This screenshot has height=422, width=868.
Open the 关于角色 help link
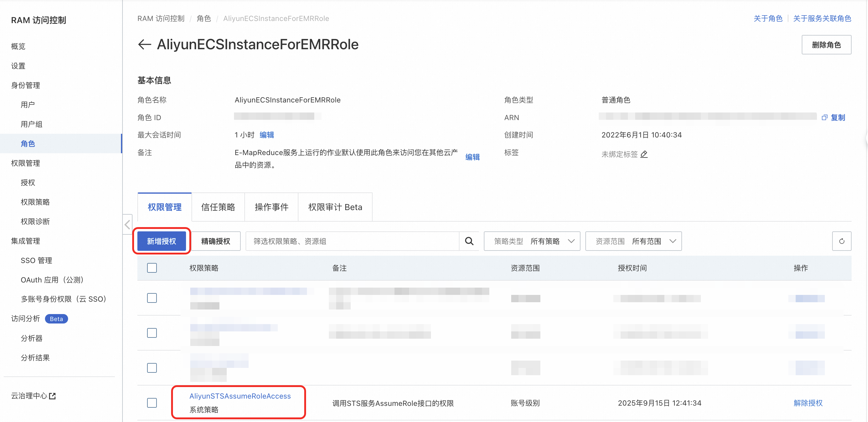pos(768,18)
